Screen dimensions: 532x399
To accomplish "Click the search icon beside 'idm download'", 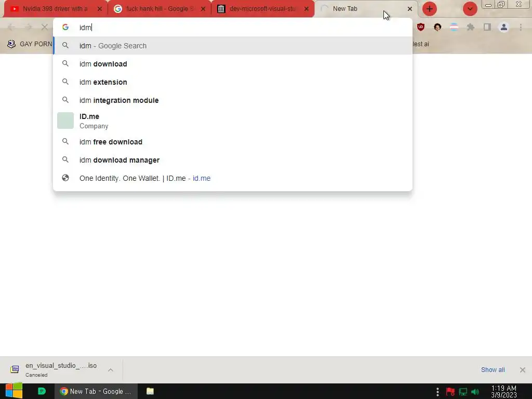I will click(x=65, y=63).
